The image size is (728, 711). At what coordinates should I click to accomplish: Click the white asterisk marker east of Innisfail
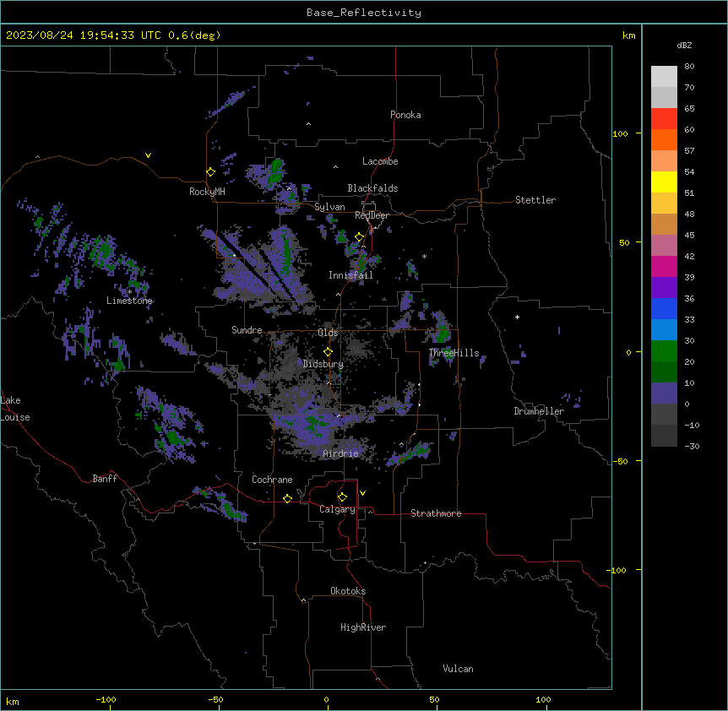tap(424, 257)
